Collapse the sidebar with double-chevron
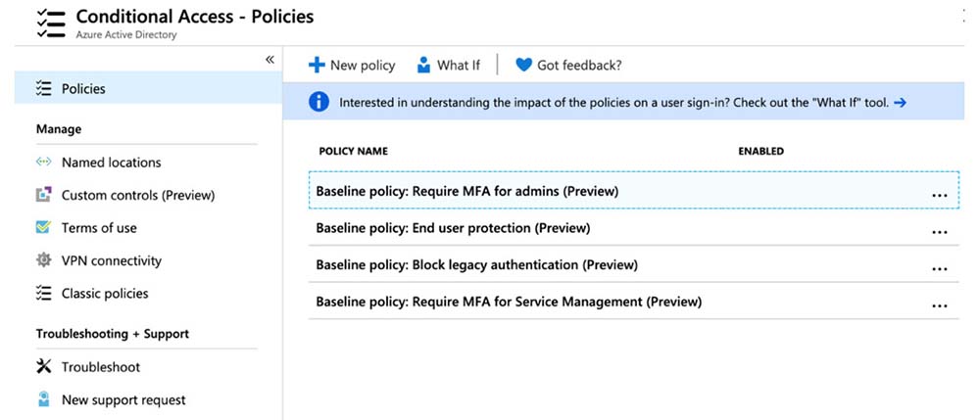Viewport: 980px width, 420px height. (x=269, y=60)
